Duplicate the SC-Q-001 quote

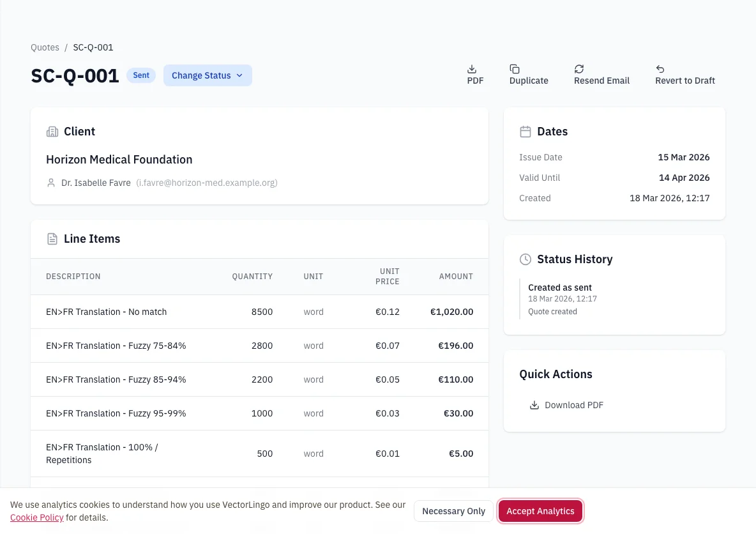[x=529, y=75]
